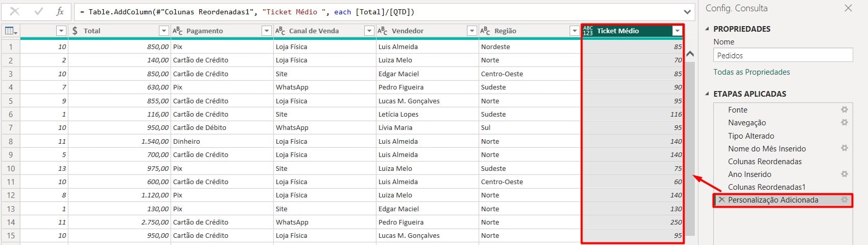Click the Dinheiro payment cell

[x=222, y=141]
